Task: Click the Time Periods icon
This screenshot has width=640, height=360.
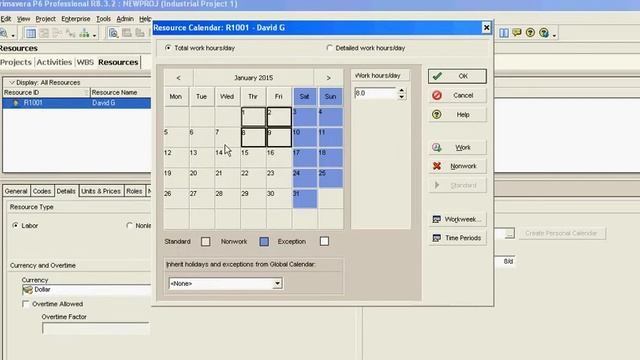Action: coord(436,238)
